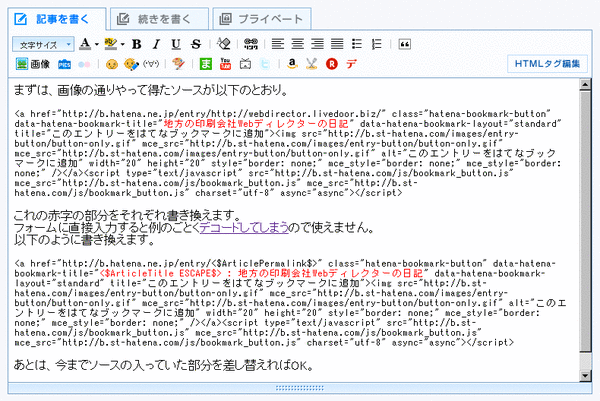Screen dimensions: 600x401
Task: Click the first red text 地方の印刷会社Webディレクターの日記
Action: pyautogui.click(x=256, y=124)
